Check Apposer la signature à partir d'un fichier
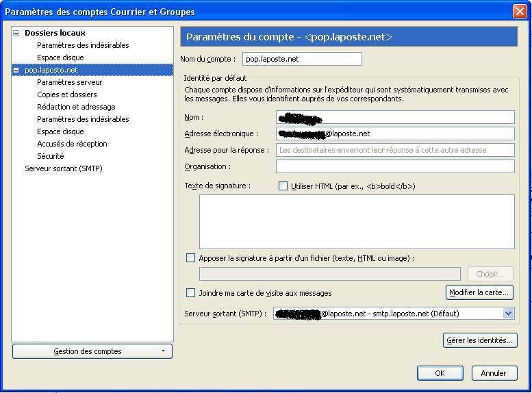The height and width of the screenshot is (393, 532). [x=190, y=258]
